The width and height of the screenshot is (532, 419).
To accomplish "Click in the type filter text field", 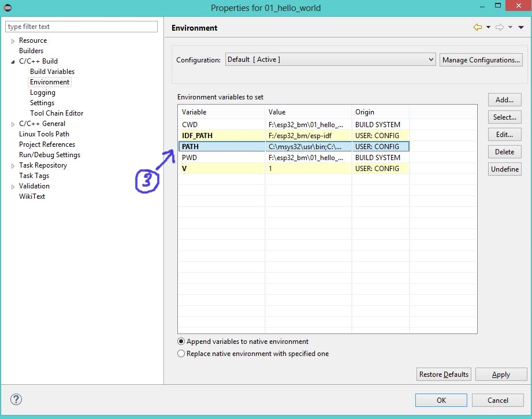I will click(81, 27).
